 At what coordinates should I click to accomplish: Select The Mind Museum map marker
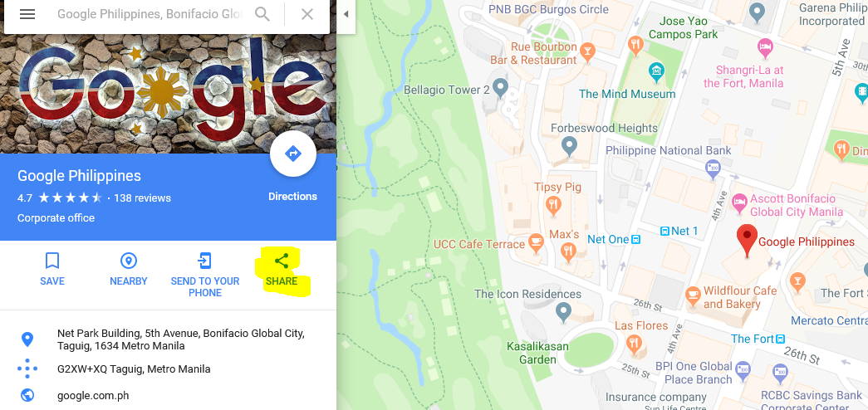[656, 71]
